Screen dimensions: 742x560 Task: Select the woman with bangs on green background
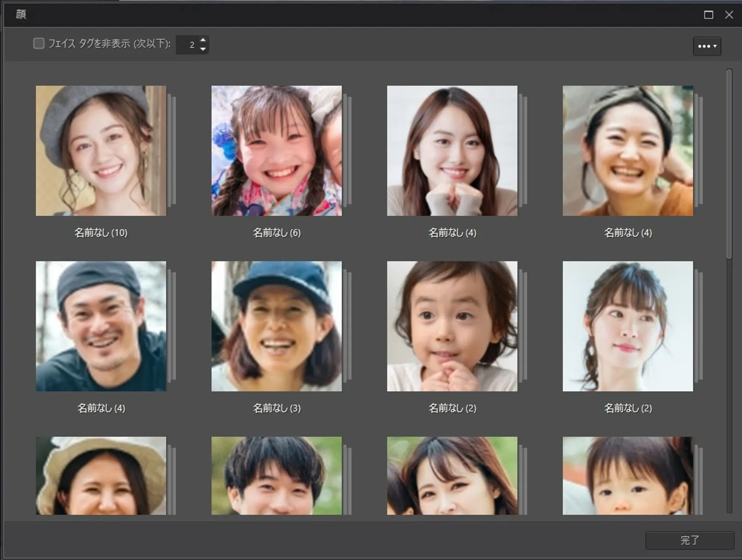(452, 476)
